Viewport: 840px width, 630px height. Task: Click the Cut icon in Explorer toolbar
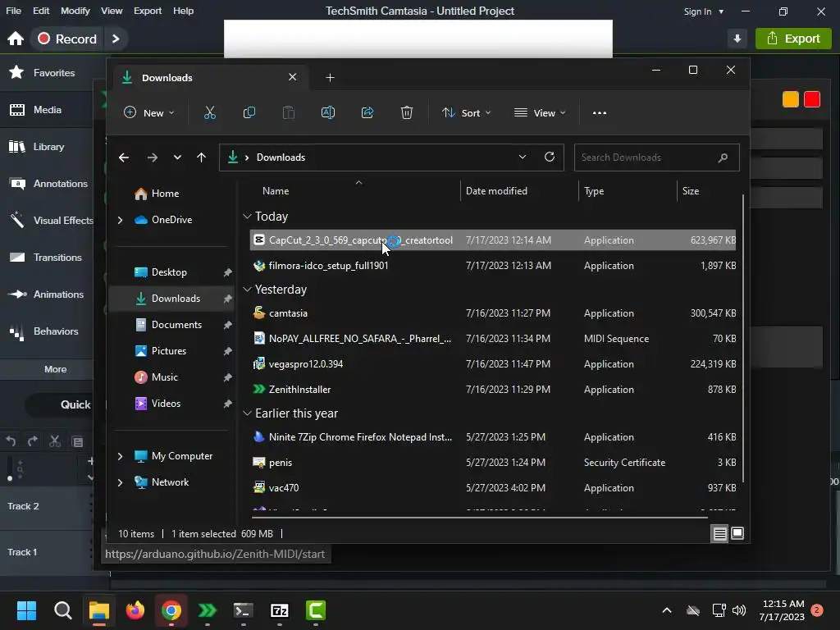tap(209, 112)
